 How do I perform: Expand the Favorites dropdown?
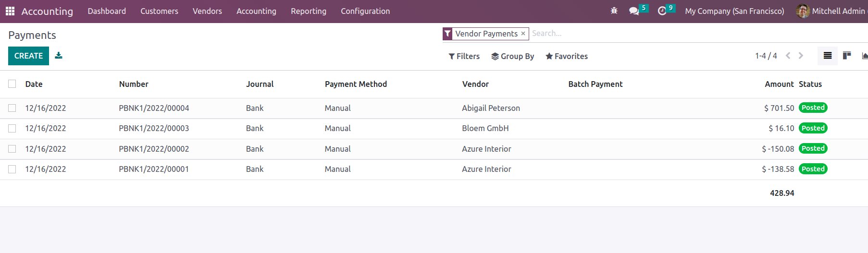click(x=567, y=56)
